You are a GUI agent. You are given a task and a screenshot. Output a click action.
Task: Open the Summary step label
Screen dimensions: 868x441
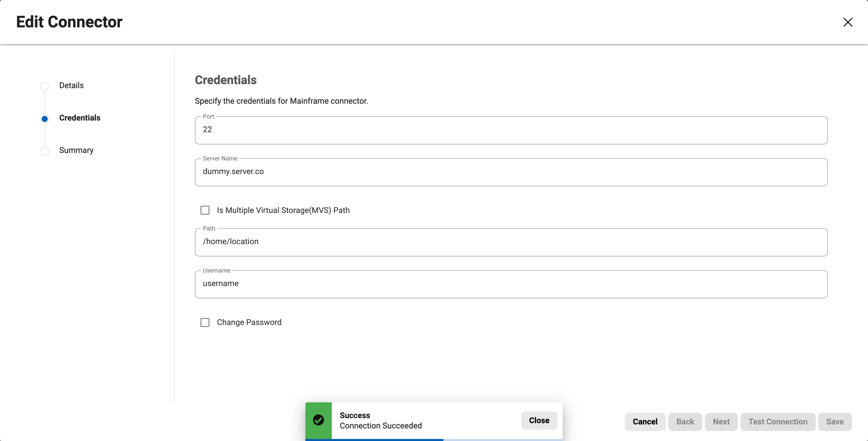click(x=77, y=150)
